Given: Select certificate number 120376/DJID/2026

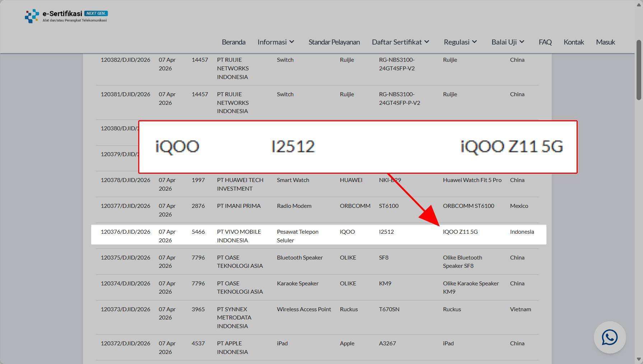Looking at the screenshot, I should pyautogui.click(x=125, y=232).
